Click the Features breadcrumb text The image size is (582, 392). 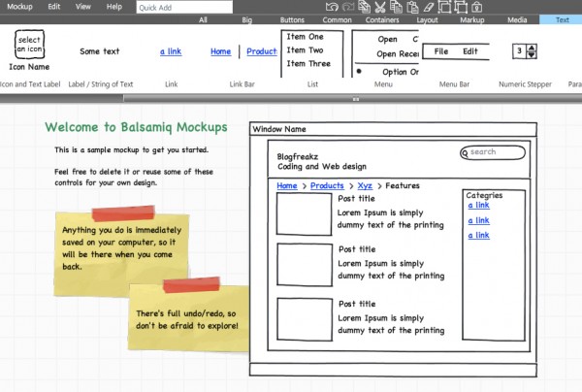coord(403,185)
